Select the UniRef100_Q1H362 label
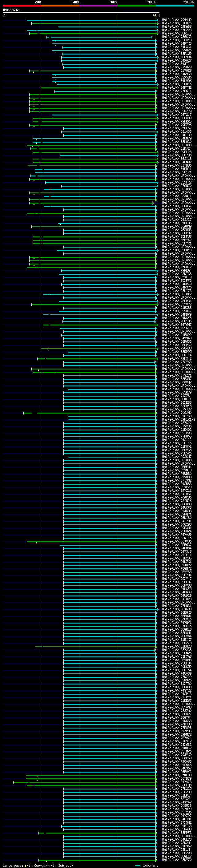The image size is (197, 868). pyautogui.click(x=177, y=846)
